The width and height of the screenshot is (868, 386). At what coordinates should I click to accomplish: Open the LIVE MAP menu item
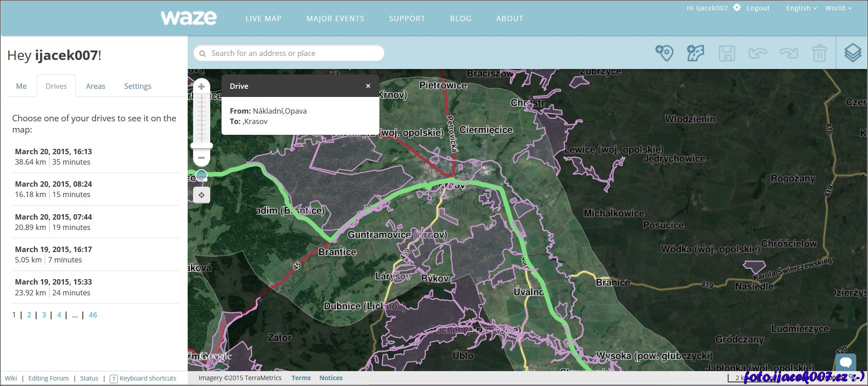click(263, 18)
